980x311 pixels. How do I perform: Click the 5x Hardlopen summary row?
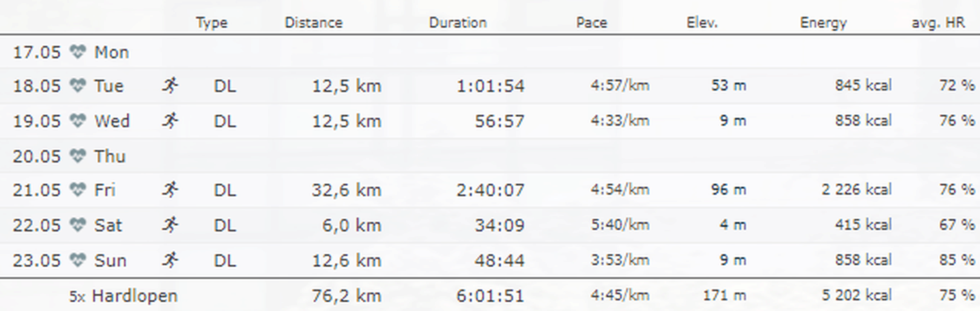490,295
